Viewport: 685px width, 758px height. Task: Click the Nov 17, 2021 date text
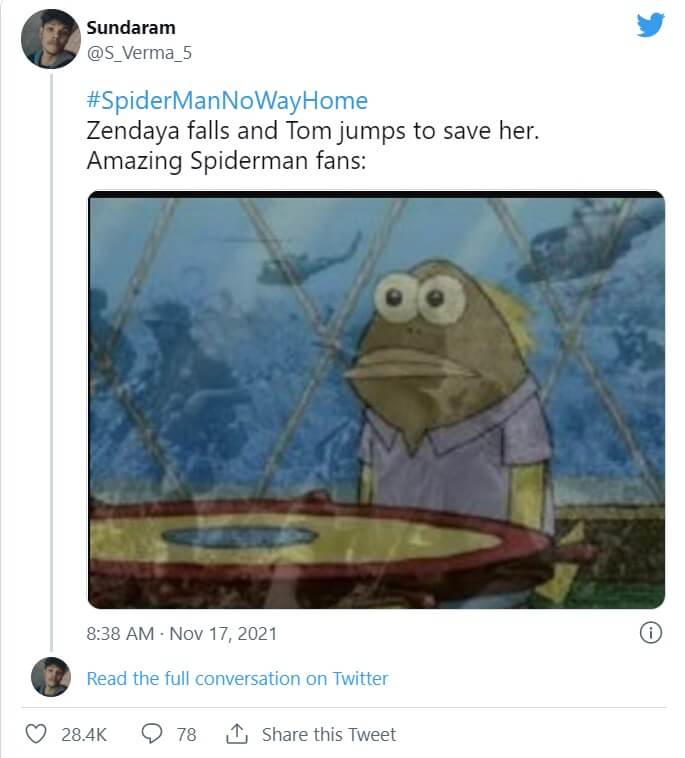223,633
